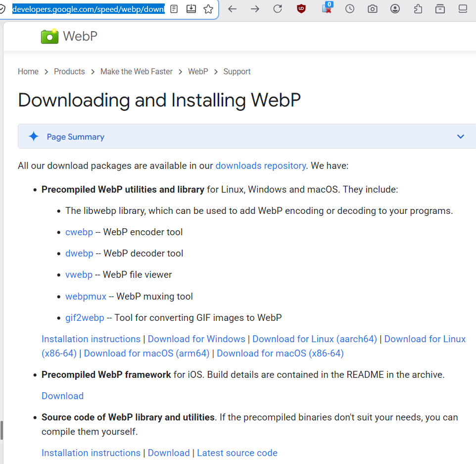
Task: Open the extension icon with 0 badge
Action: (x=327, y=7)
